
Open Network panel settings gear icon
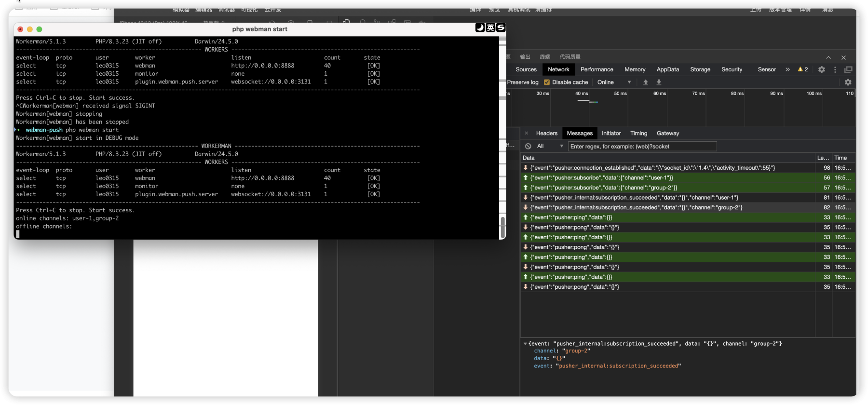click(848, 82)
